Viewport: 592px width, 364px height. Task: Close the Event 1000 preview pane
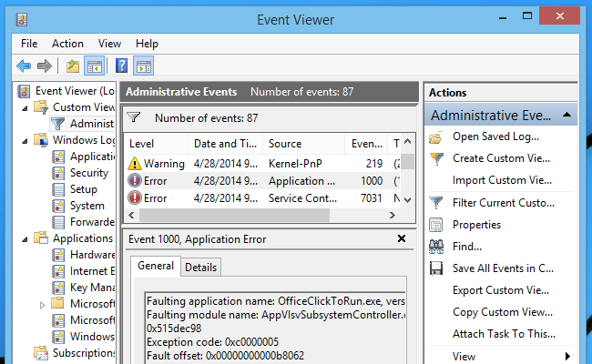[402, 238]
